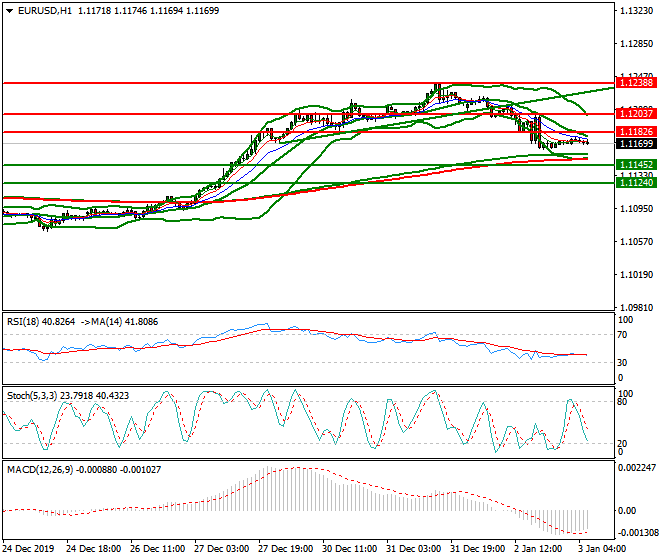Viewport: 660px width, 560px height.
Task: Select the red 1.11826 resistance price label
Action: [636, 131]
